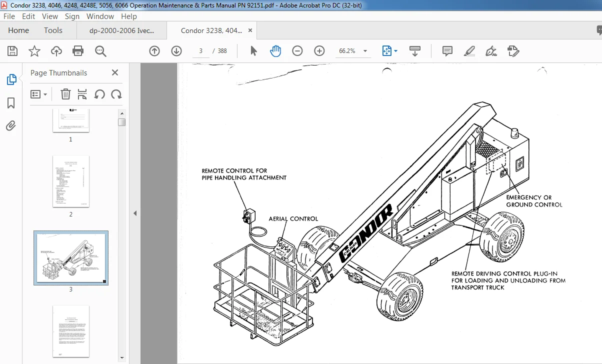Open the File menu
The width and height of the screenshot is (602, 364).
click(x=9, y=16)
